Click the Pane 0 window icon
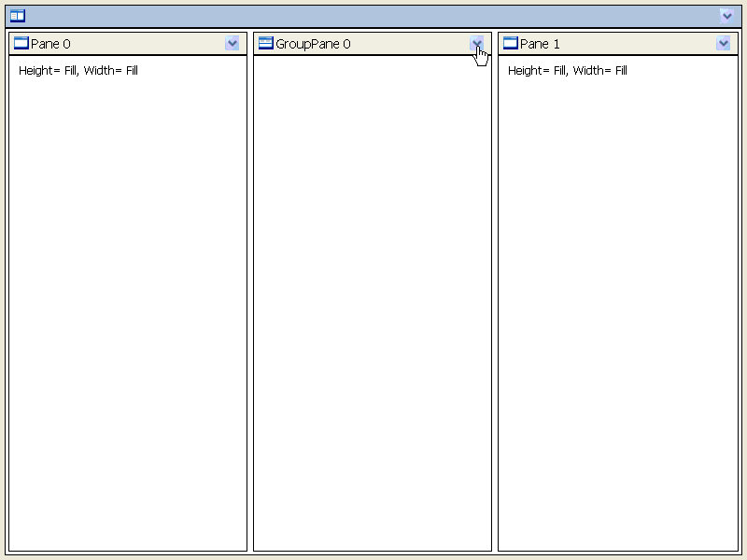Image resolution: width=747 pixels, height=560 pixels. click(21, 44)
